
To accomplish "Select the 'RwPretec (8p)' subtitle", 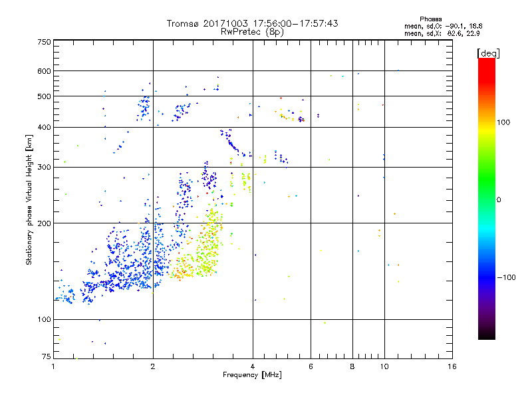I will pos(252,32).
